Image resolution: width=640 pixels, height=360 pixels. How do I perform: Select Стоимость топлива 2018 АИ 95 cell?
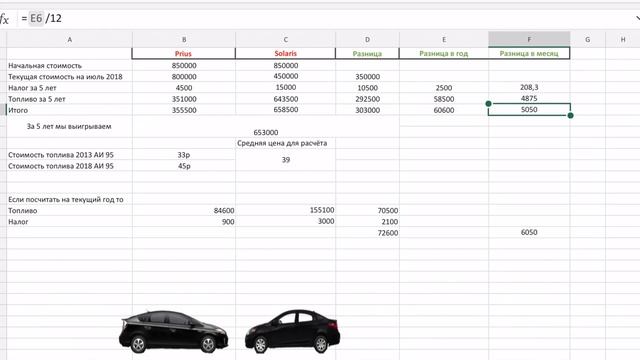[x=69, y=166]
